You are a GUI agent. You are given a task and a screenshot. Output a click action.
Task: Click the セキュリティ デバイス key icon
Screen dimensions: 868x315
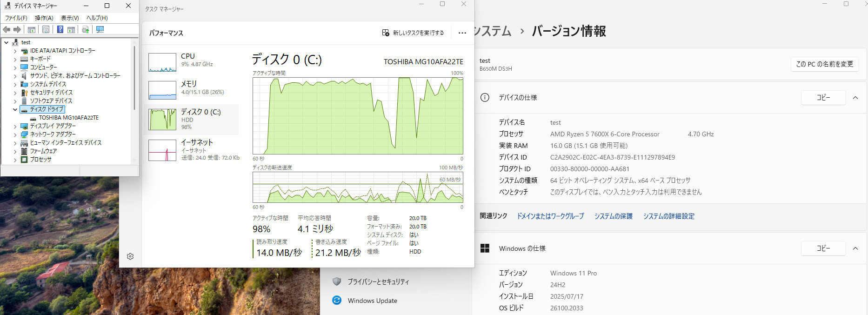(x=24, y=93)
